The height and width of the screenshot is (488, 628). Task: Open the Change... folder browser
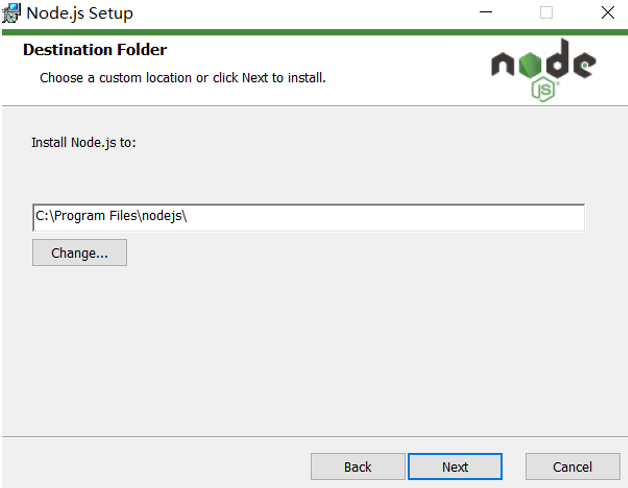79,253
